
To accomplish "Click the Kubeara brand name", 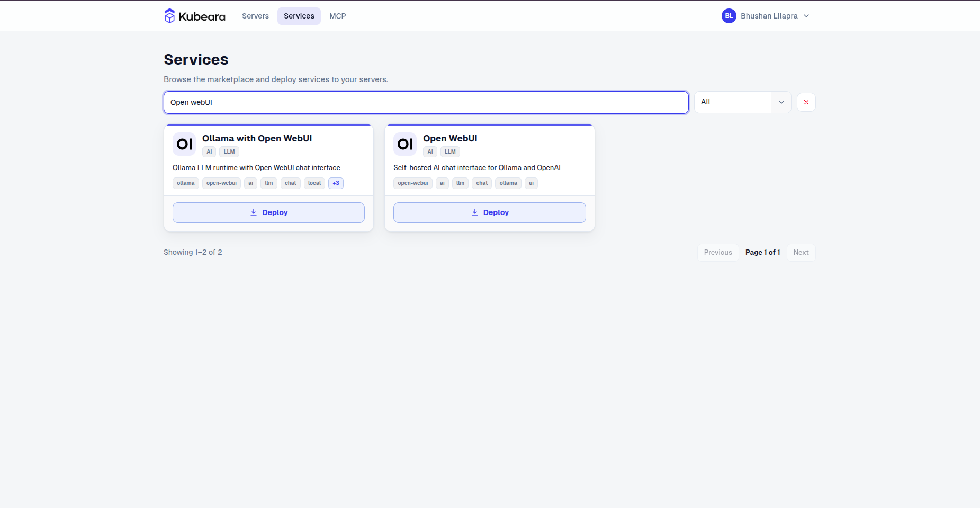I will 202,16.
